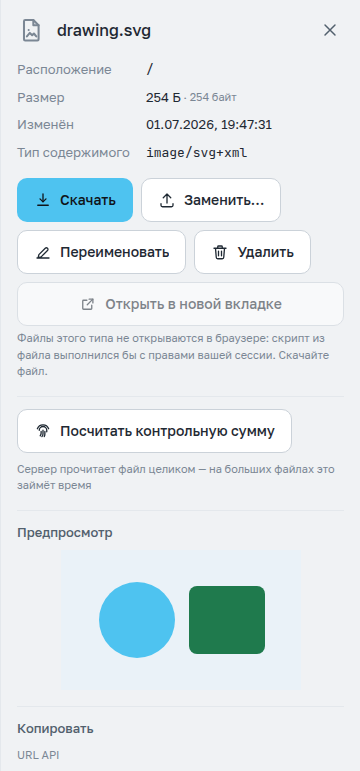Click the Предпросмотр heading
Viewport: 360px width, 771px height.
(65, 533)
